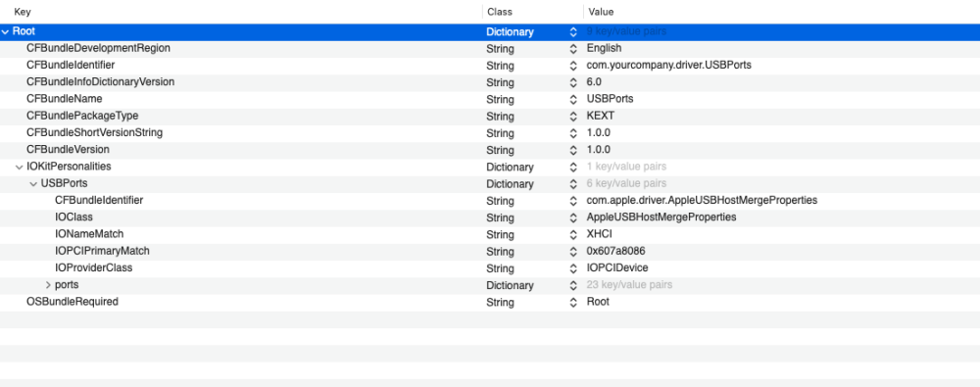
Task: Select the IONameMatch key
Action: 89,234
